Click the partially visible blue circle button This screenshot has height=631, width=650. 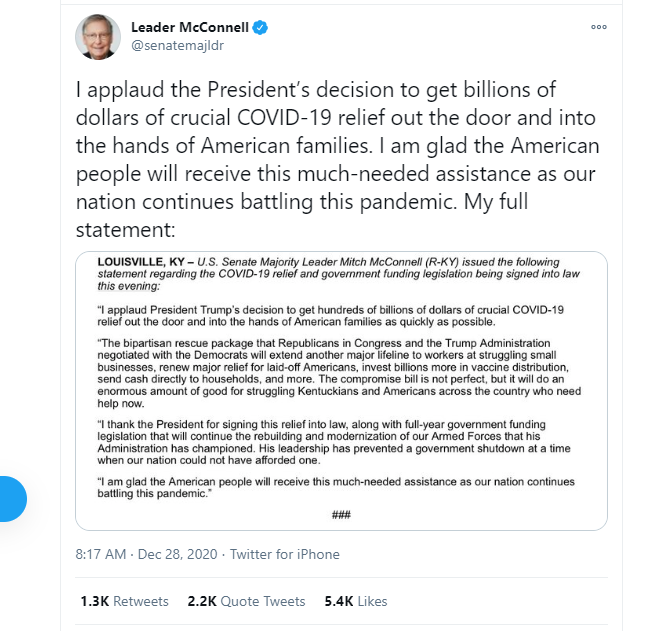click(12, 500)
